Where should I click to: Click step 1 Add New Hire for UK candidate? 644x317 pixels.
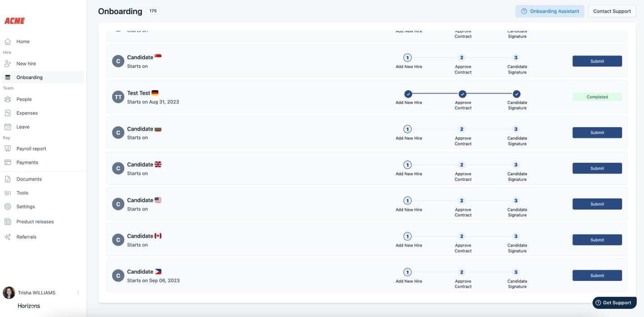pyautogui.click(x=407, y=165)
